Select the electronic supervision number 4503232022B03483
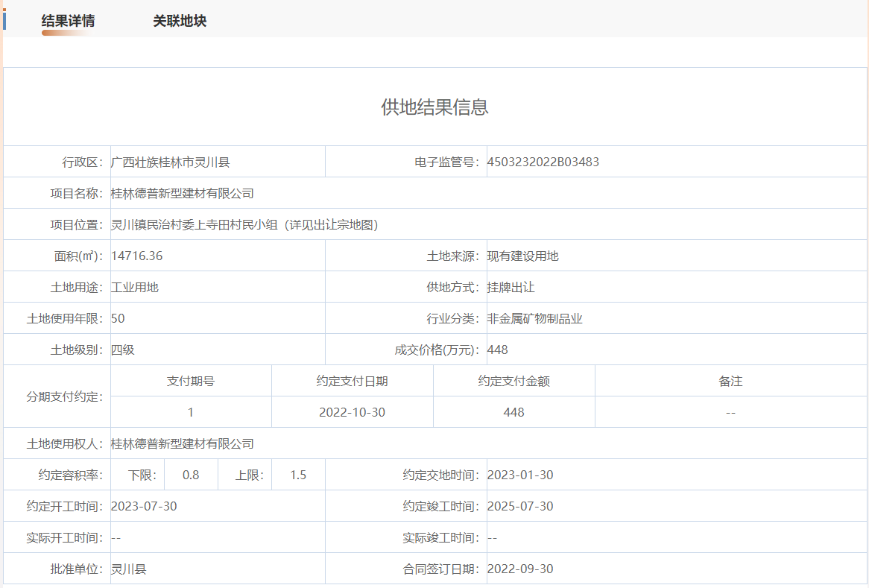Screen dimensions: 869x588 tap(543, 162)
